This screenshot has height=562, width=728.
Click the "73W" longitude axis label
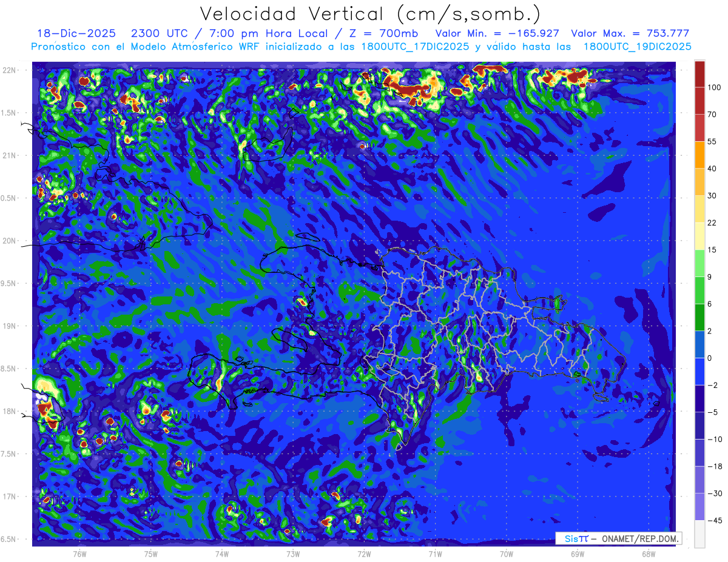click(293, 553)
